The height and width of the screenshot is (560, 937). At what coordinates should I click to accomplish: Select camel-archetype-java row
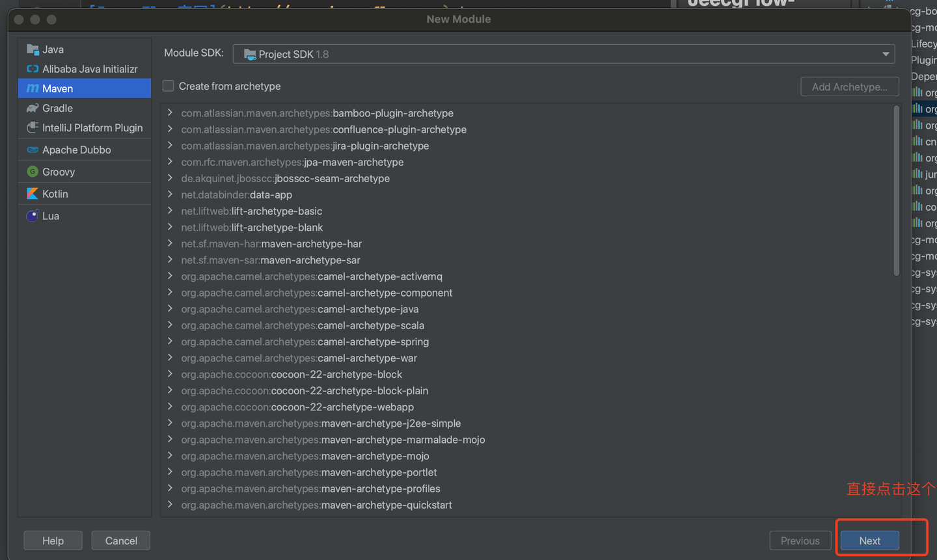coord(527,309)
